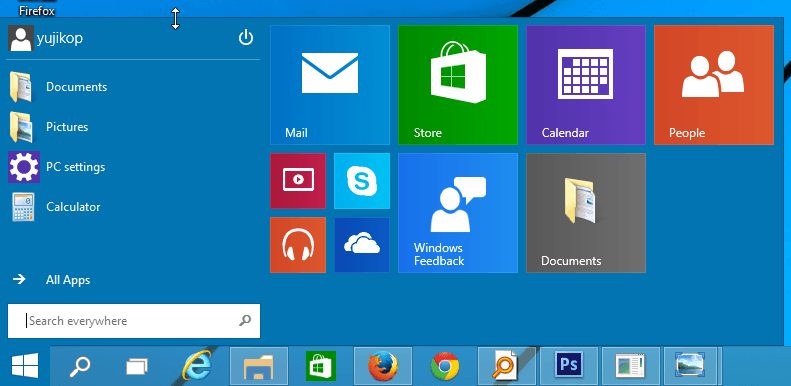Open the Mail tile
Image resolution: width=791 pixels, height=386 pixels.
point(330,85)
